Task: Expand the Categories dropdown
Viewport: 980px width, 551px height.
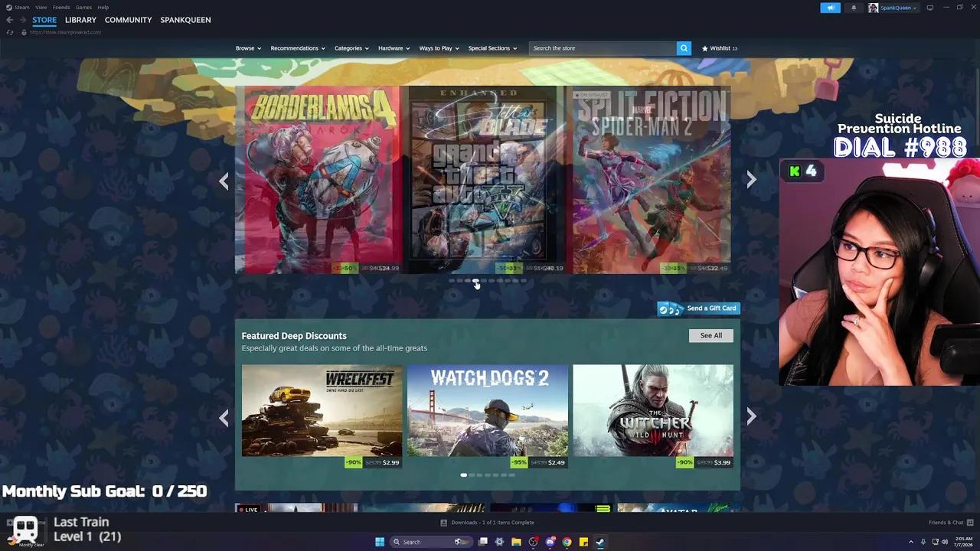Action: pyautogui.click(x=351, y=48)
